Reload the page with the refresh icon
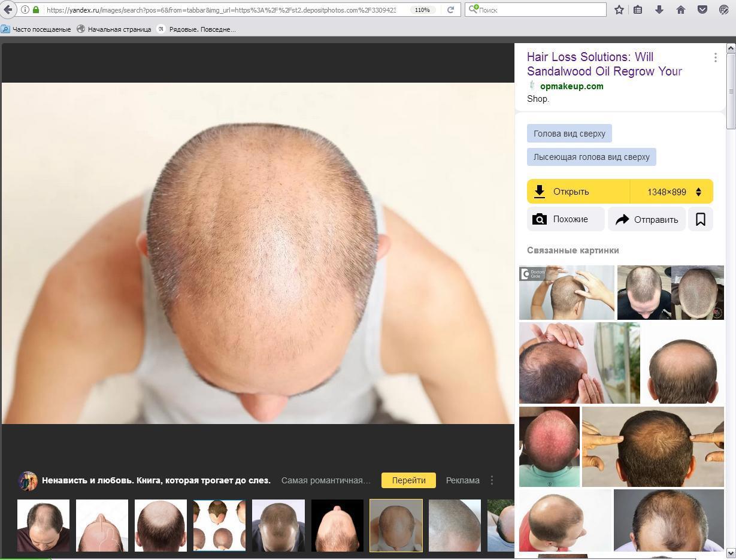This screenshot has height=560, width=736. (x=450, y=10)
